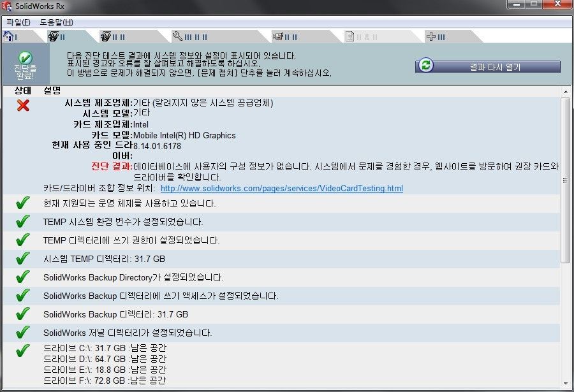
Task: Open the 파일(F) menu
Action: [18, 22]
